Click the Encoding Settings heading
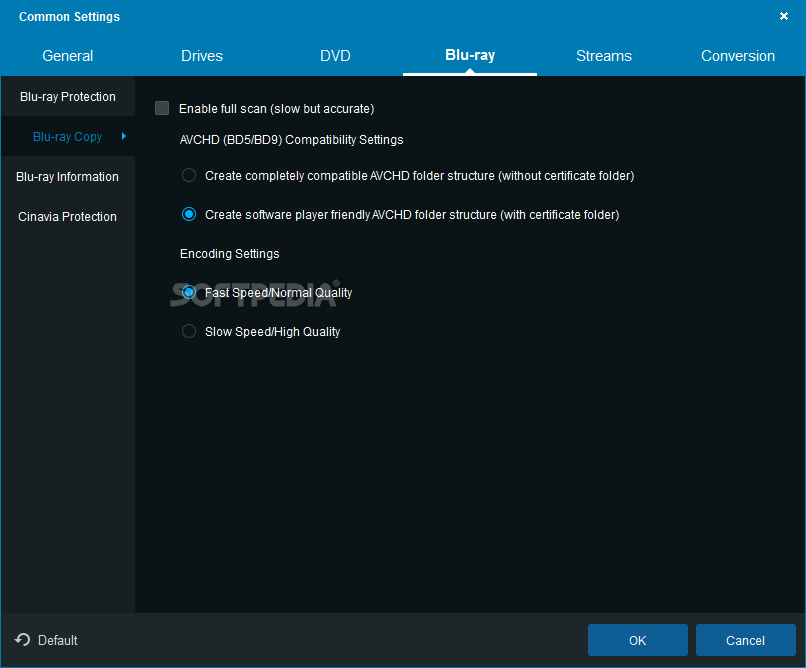The height and width of the screenshot is (668, 806). point(229,254)
